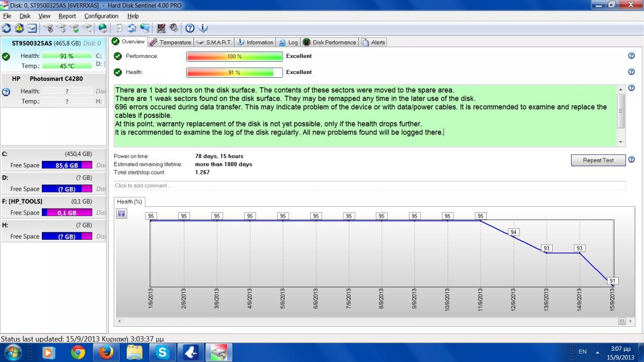The image size is (644, 362).
Task: Click the network globe monitors toolbar icon
Action: [x=145, y=28]
